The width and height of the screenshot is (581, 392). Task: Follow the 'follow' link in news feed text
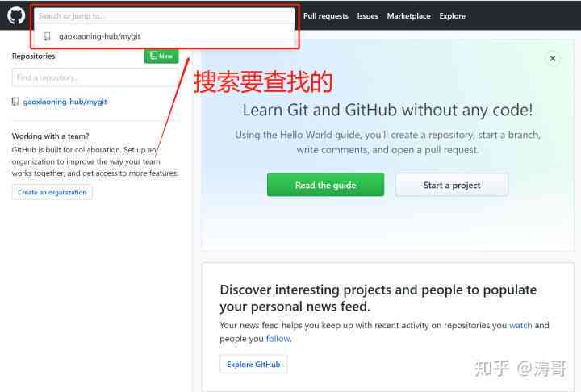point(278,339)
